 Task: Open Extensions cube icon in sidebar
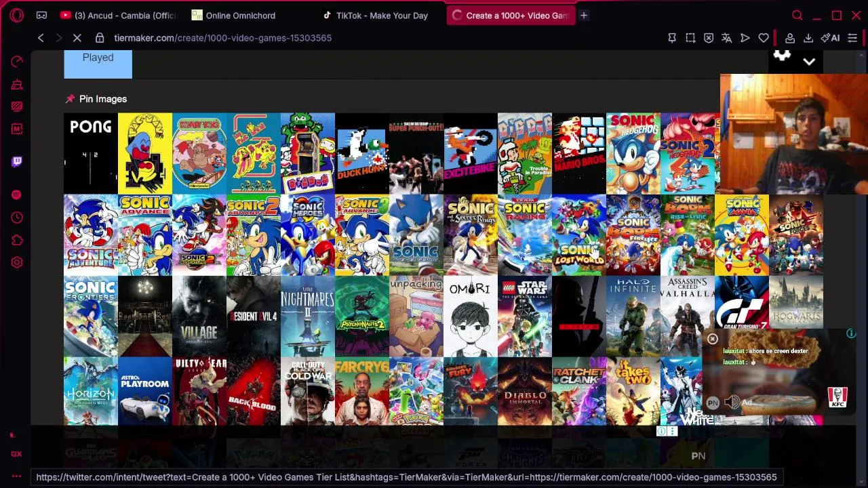(17, 240)
